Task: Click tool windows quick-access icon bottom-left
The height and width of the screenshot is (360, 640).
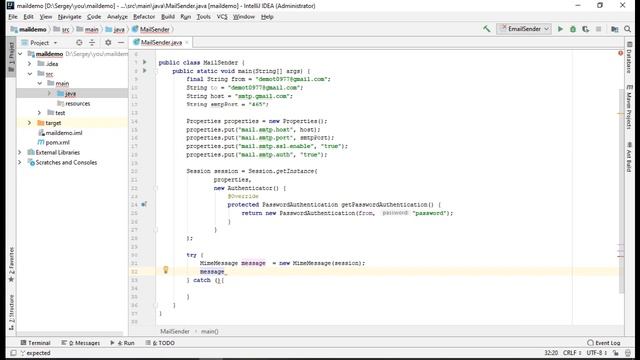Action: 13,353
